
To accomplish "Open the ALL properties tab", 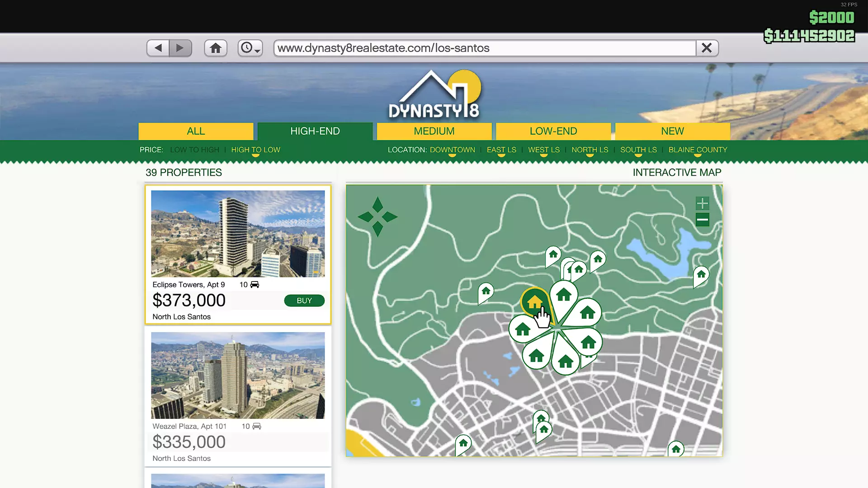I will [x=196, y=131].
